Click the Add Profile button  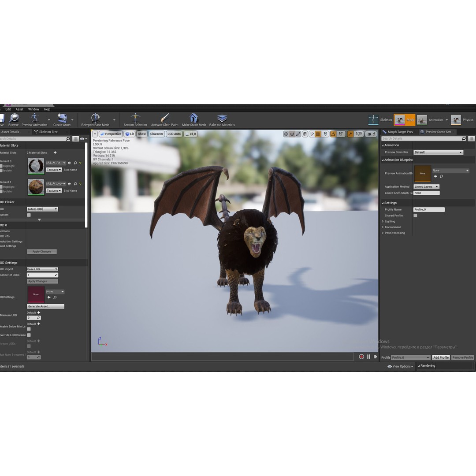coord(441,357)
